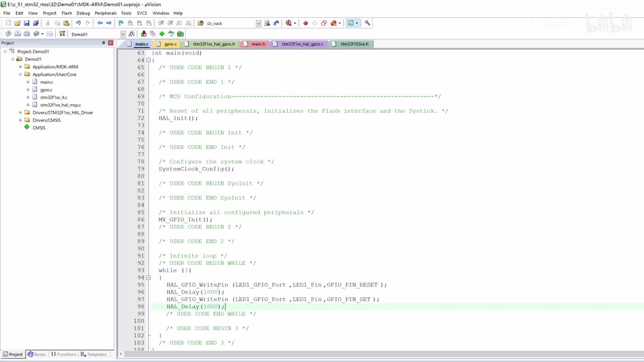
Task: Click the Translate file icon in build toolbar
Action: (9, 34)
